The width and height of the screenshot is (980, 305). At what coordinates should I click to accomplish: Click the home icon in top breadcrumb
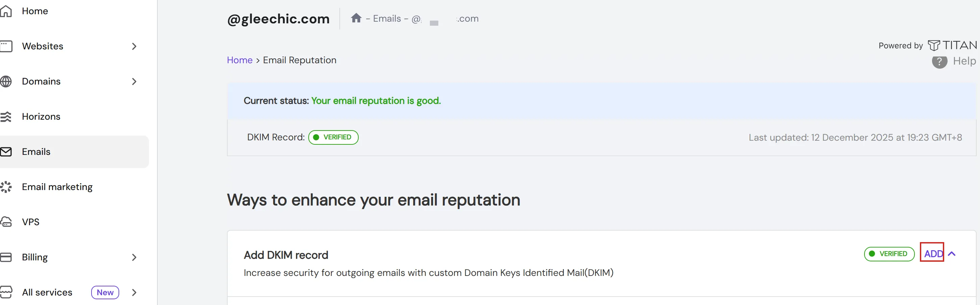356,18
